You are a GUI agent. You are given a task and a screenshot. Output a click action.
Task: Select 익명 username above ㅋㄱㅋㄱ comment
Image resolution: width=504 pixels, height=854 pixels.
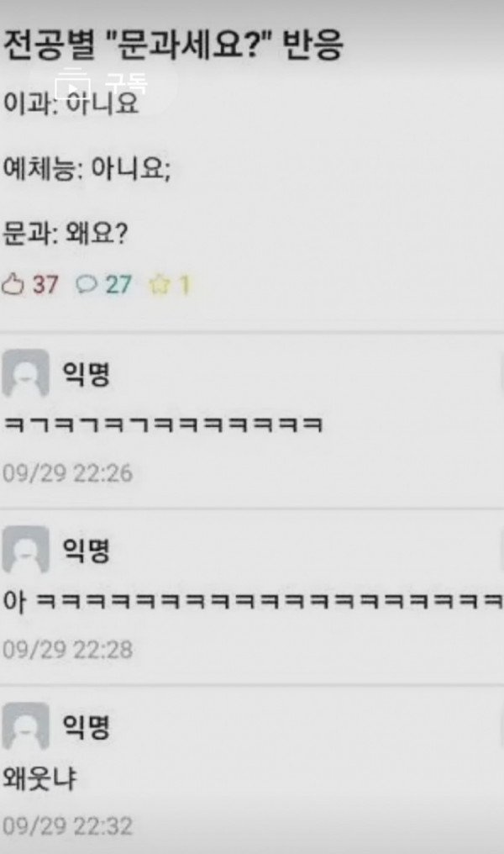click(x=87, y=373)
